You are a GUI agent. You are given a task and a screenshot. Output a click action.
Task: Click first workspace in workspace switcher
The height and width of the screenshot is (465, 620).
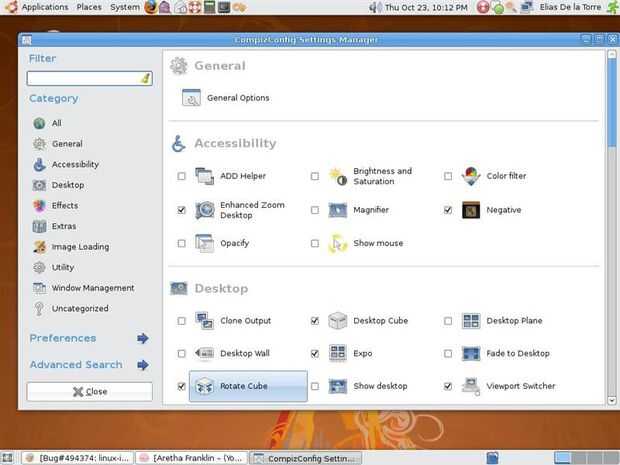pos(562,458)
